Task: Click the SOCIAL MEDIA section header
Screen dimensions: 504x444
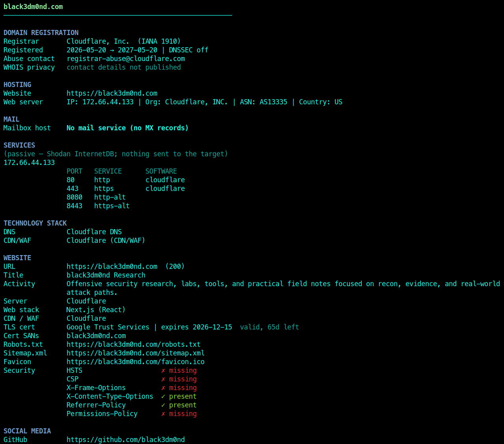Action: pyautogui.click(x=27, y=431)
